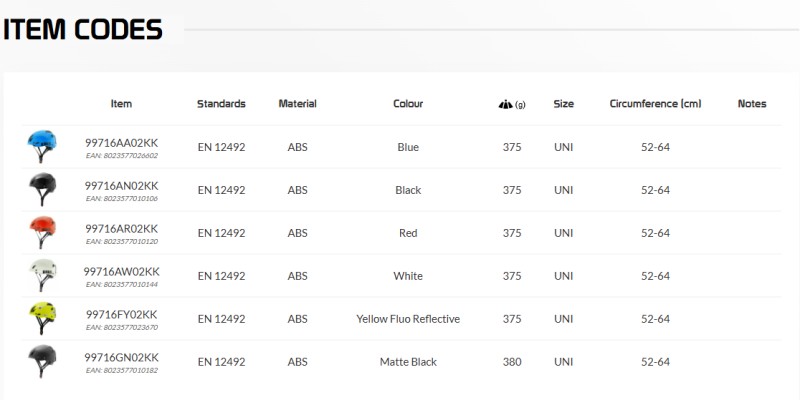Click EN 12492 in the Red row
800x400 pixels.
221,233
